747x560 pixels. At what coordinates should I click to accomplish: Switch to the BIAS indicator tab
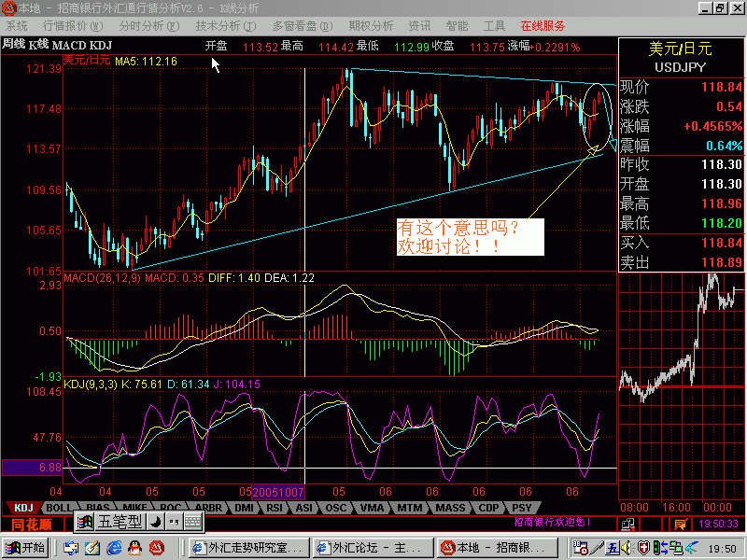click(98, 507)
